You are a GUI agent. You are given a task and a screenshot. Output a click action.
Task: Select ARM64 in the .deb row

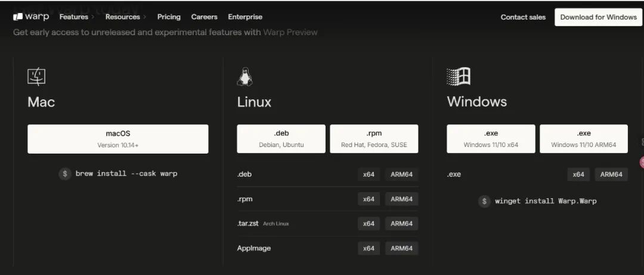(x=402, y=174)
